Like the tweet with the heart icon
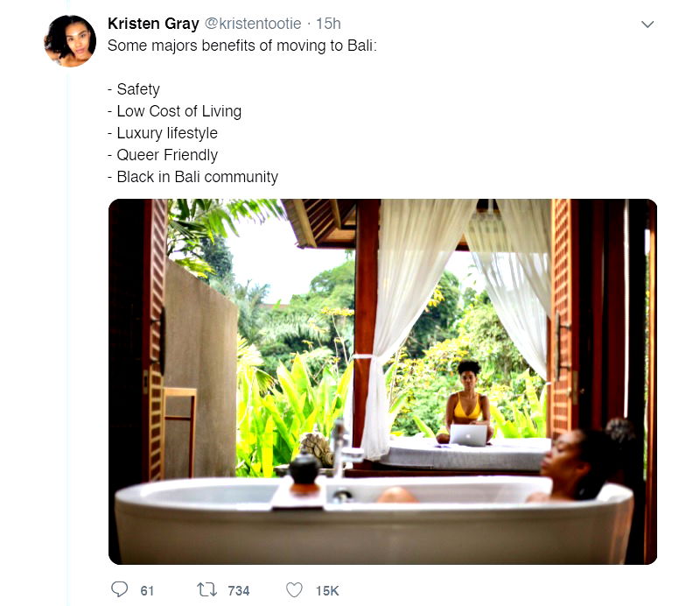 pyautogui.click(x=294, y=590)
